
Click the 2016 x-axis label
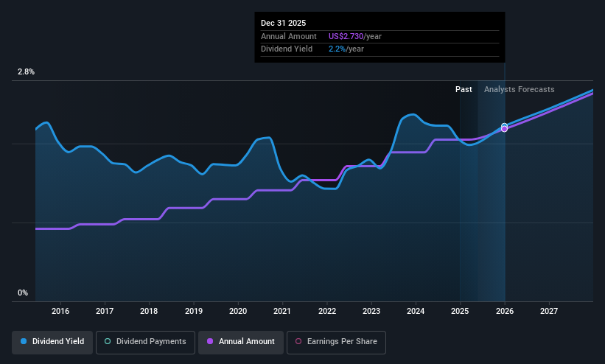(x=60, y=311)
